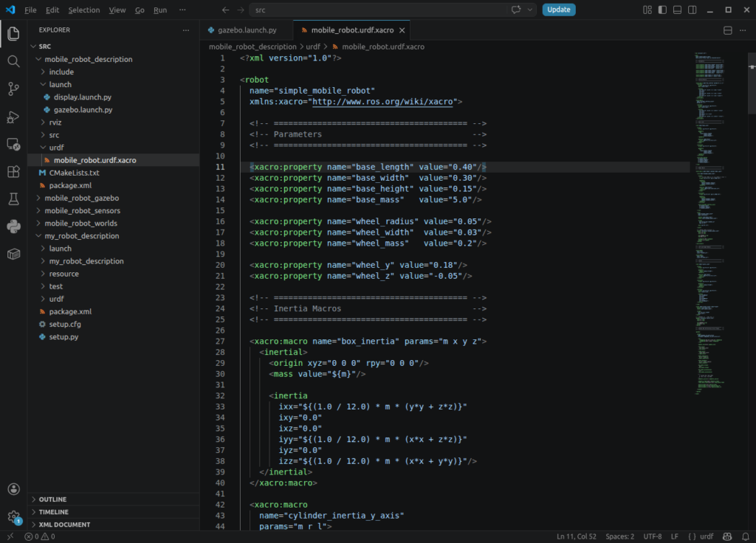Open the notifications bell in status bar

click(x=746, y=536)
